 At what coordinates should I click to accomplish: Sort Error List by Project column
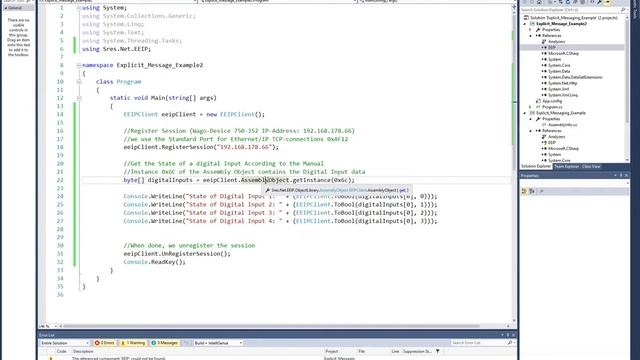[x=331, y=351]
